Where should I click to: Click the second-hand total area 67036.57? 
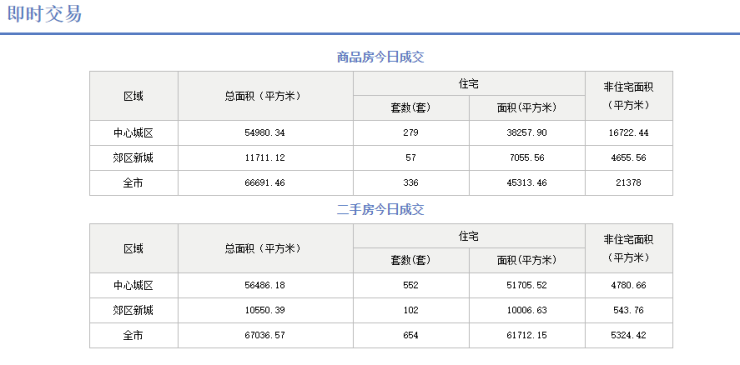tap(265, 335)
